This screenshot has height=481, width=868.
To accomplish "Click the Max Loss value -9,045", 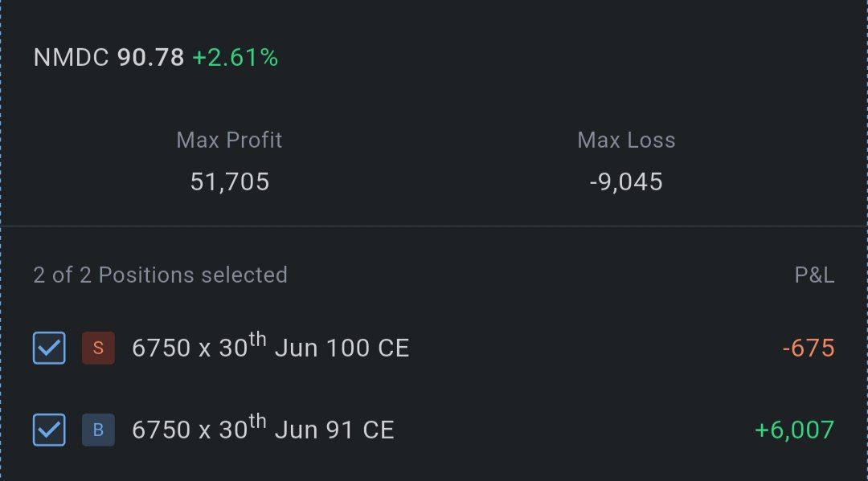I will pos(626,182).
